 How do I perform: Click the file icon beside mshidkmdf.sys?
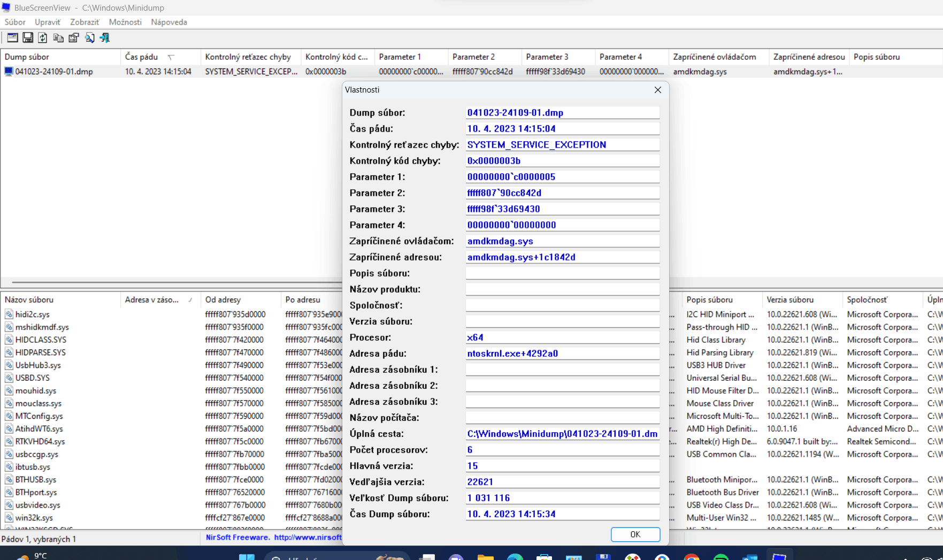click(9, 327)
